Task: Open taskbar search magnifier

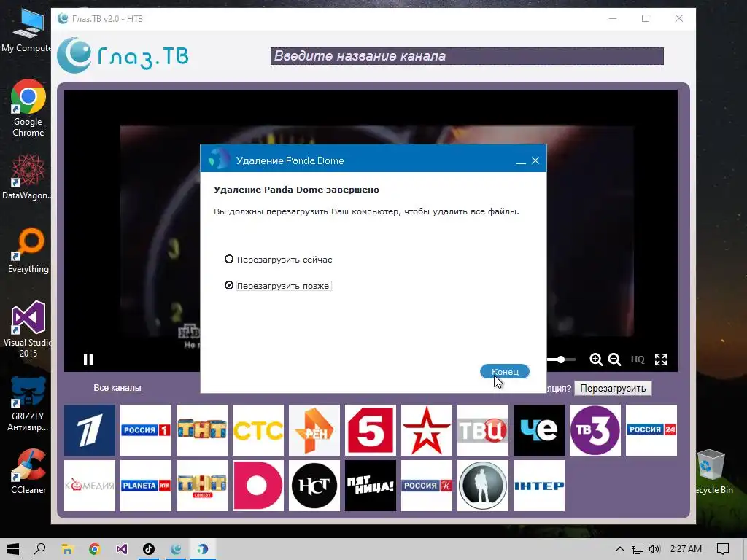Action: coord(40,549)
